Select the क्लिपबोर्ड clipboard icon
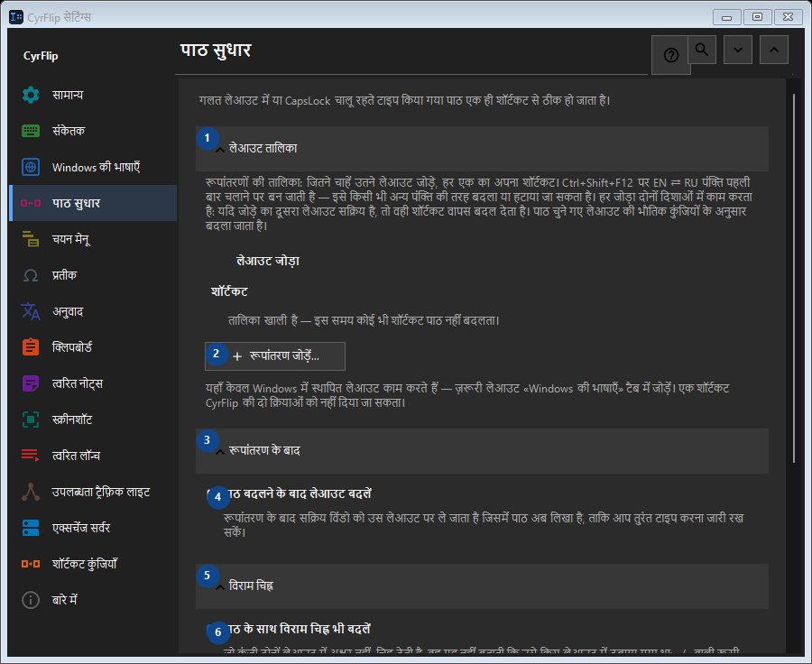 [x=31, y=347]
